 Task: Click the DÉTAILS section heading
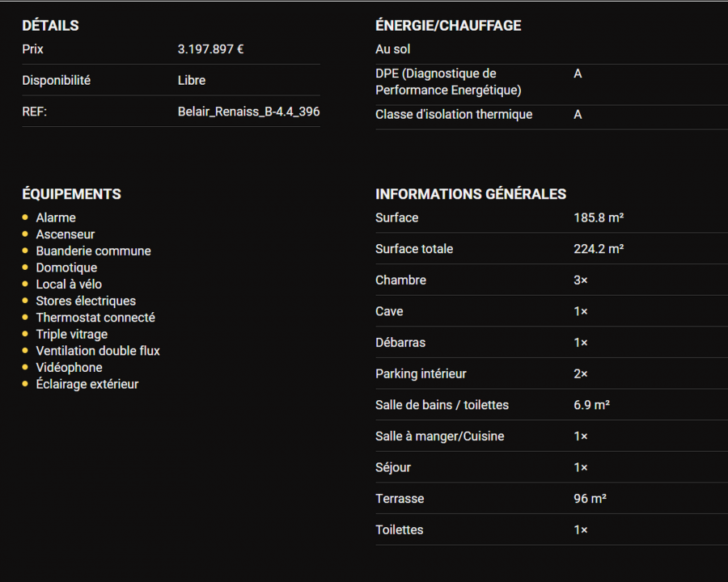[50, 26]
